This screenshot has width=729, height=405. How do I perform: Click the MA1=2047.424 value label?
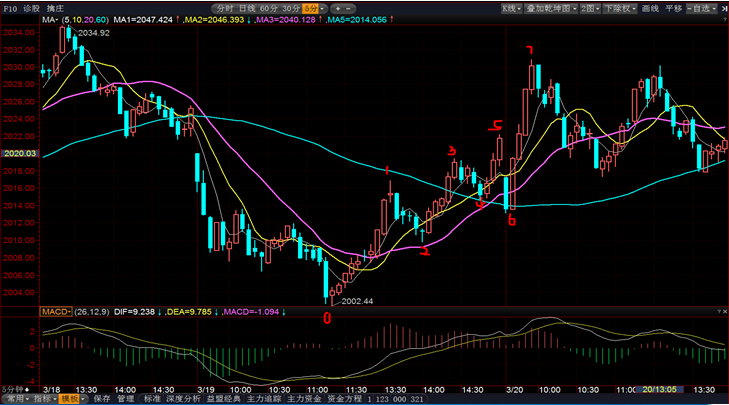(x=143, y=20)
